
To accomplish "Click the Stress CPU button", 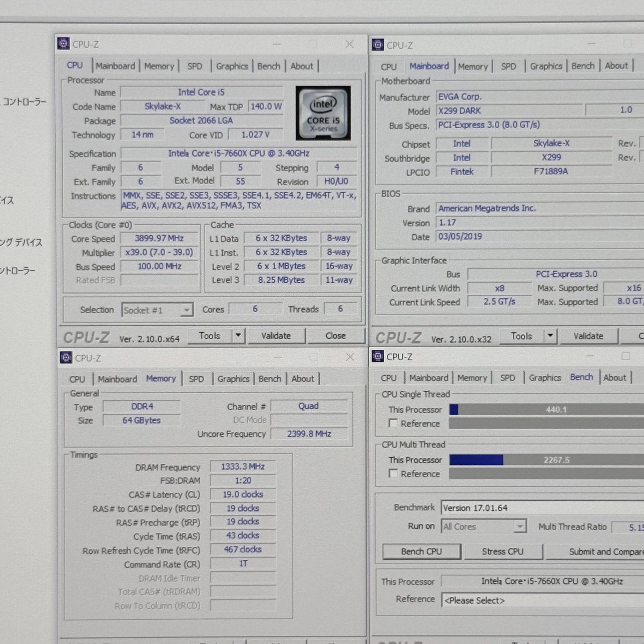I will pos(502,552).
